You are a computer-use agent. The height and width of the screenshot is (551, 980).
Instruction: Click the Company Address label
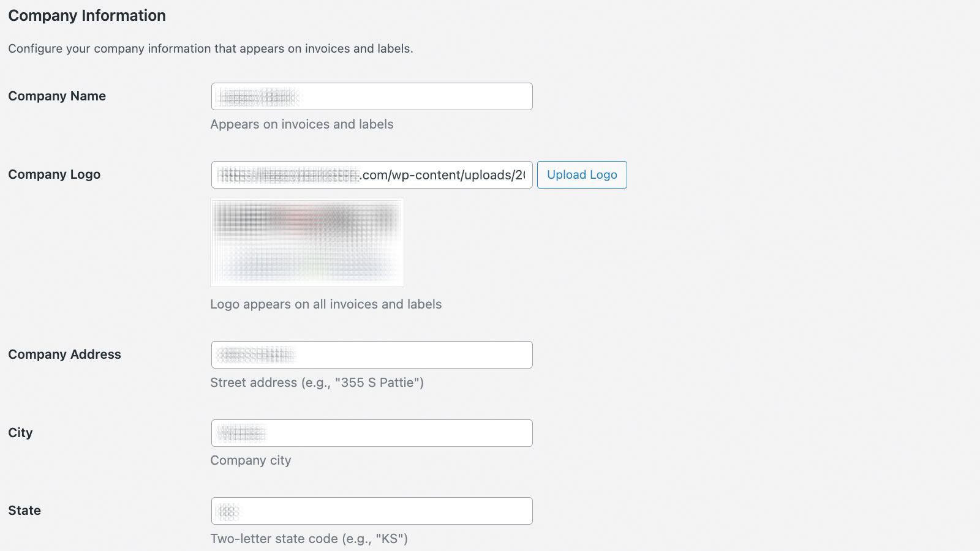tap(64, 354)
